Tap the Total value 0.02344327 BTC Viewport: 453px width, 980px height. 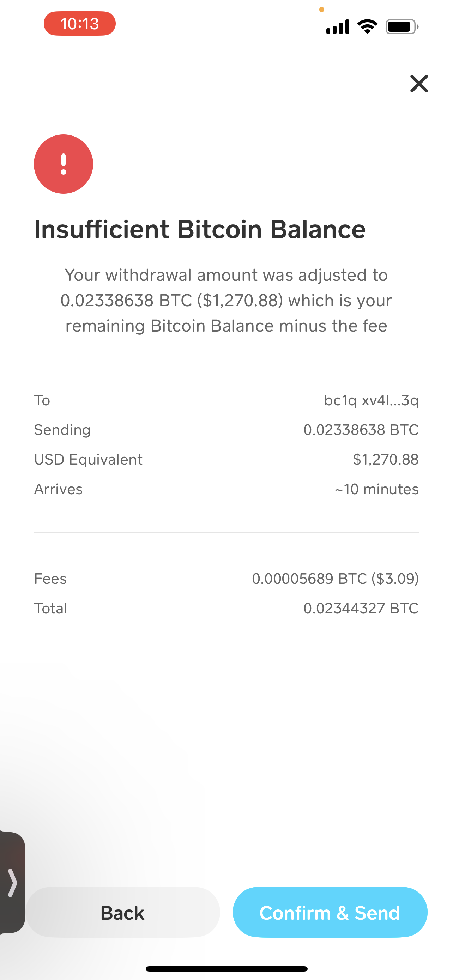[361, 608]
